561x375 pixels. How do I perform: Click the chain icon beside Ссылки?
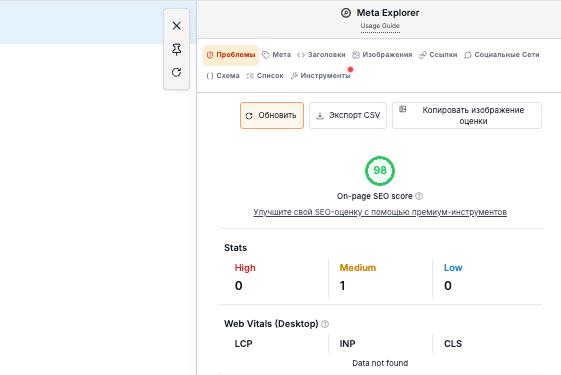pos(423,55)
